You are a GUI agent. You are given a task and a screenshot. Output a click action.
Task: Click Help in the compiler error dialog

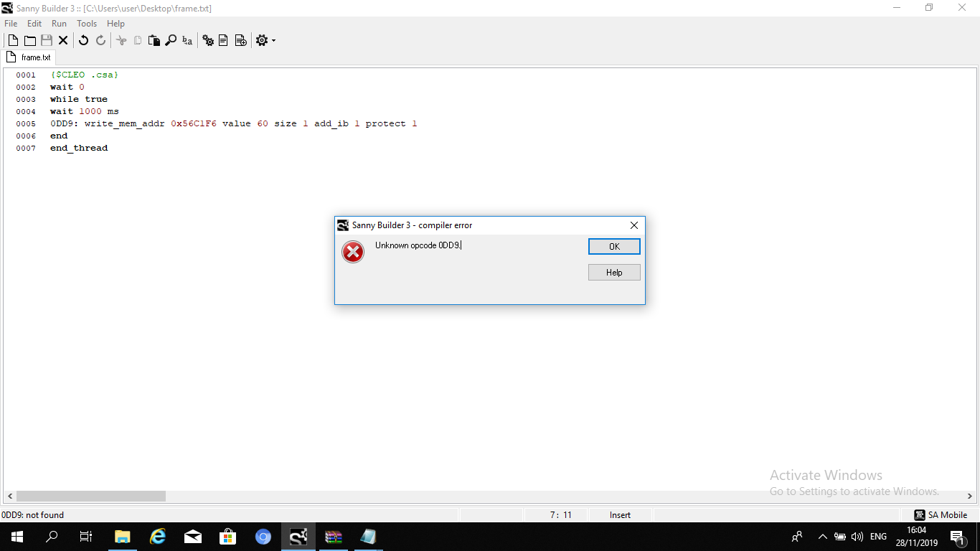point(614,272)
